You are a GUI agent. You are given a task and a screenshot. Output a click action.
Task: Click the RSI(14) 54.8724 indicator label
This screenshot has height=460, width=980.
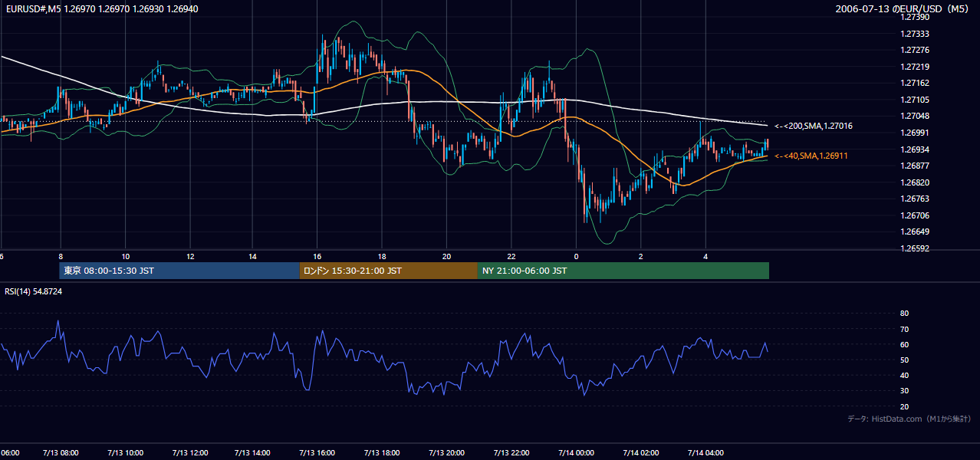[33, 291]
